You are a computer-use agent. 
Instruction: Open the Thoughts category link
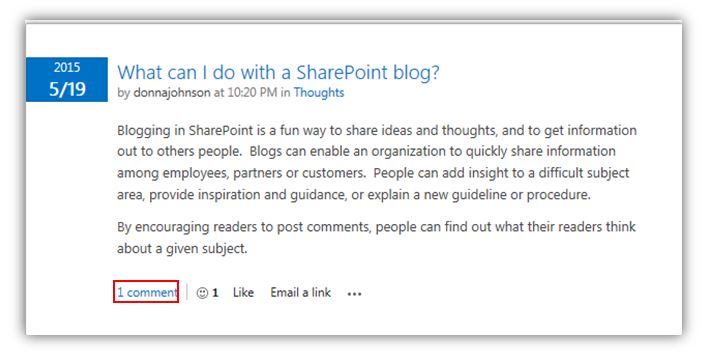(319, 92)
